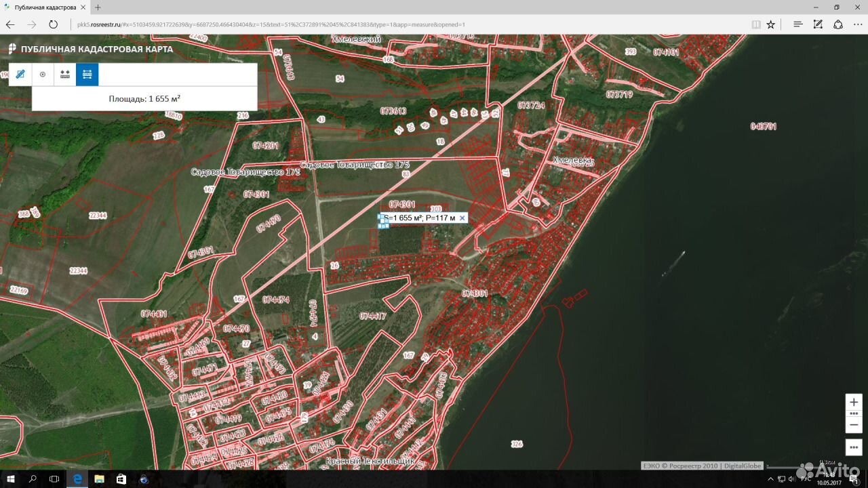Screen dimensions: 868x488
Task: Click cadastral block label 074101
Action: (666, 52)
